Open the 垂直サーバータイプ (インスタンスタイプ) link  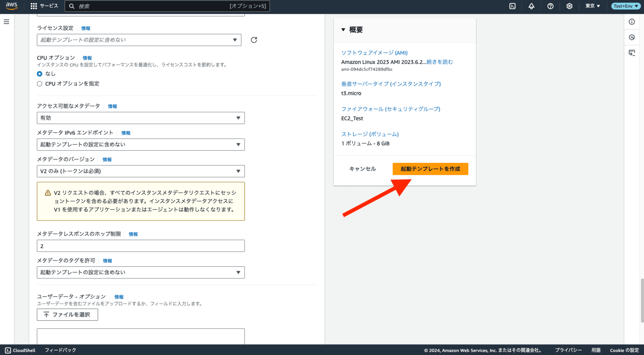[391, 84]
